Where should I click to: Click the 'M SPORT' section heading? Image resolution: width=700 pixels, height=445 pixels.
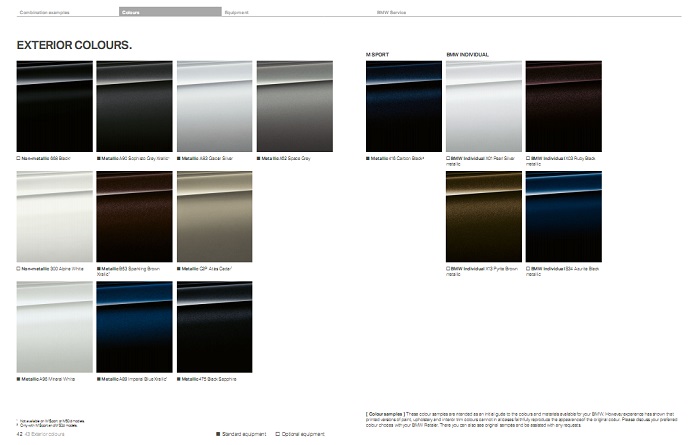[377, 54]
